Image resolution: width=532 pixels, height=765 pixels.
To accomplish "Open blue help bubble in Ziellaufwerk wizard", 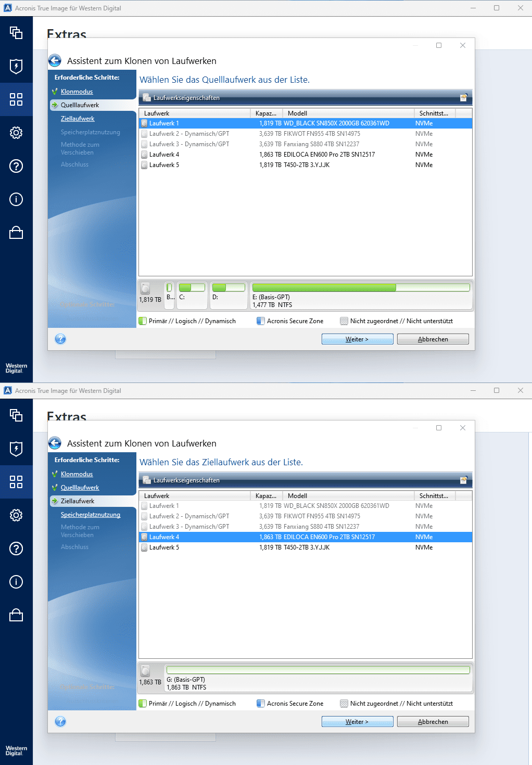I will click(x=60, y=722).
